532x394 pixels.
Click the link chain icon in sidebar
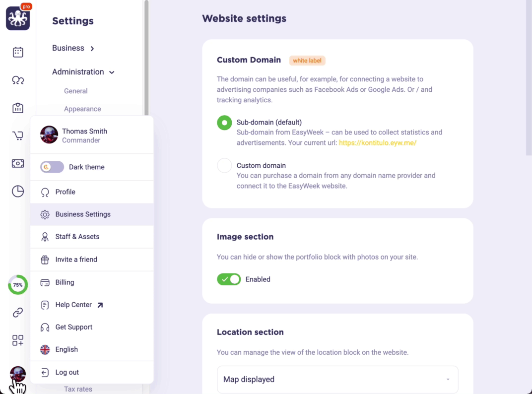tap(18, 313)
